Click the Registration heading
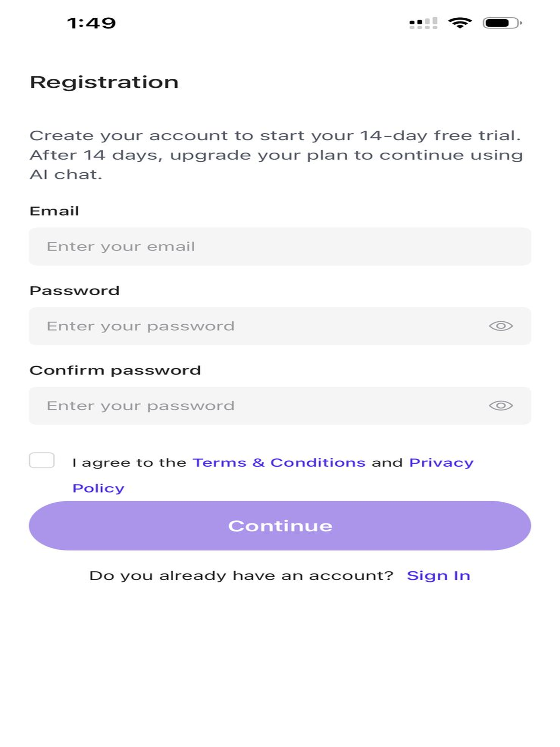This screenshot has width=560, height=747. tap(104, 82)
